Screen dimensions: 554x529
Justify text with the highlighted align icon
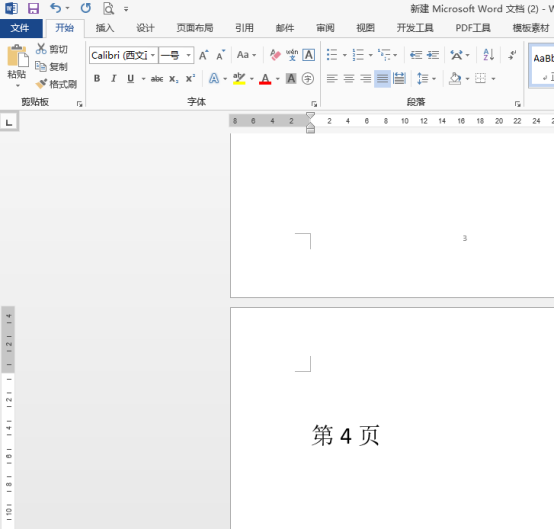click(382, 78)
